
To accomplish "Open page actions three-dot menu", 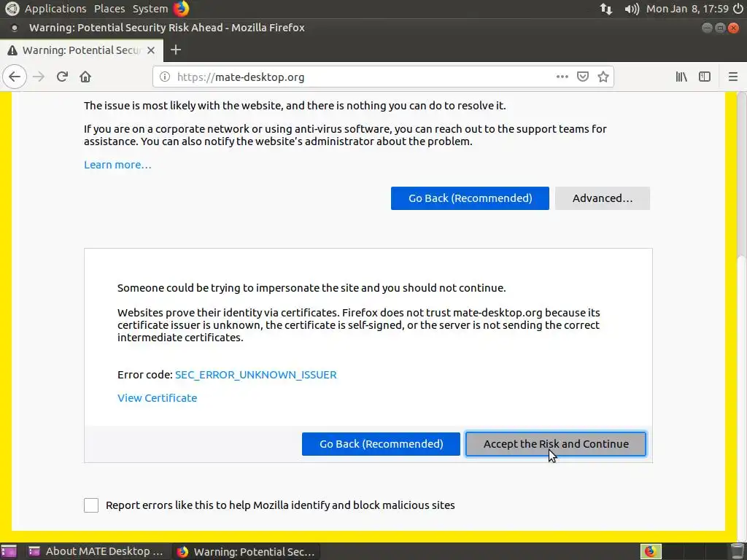I will [562, 77].
